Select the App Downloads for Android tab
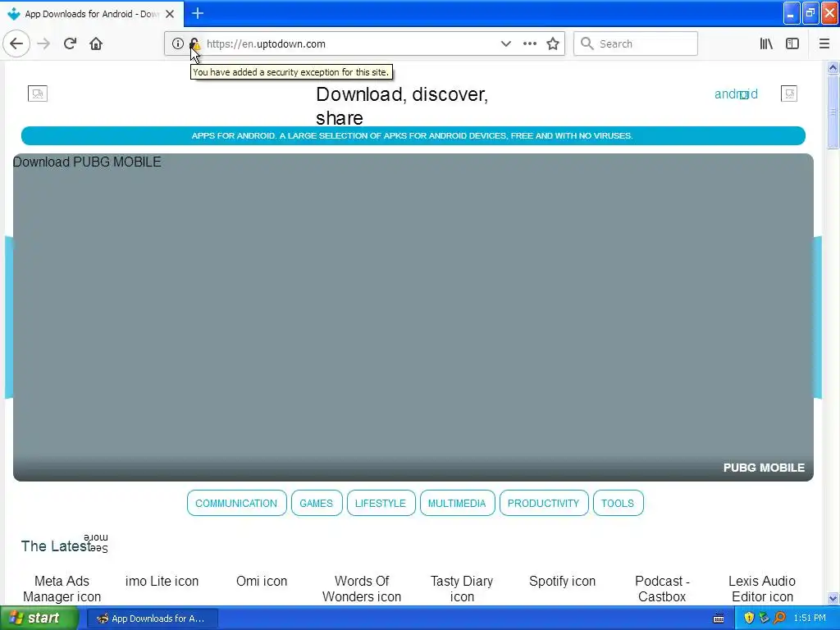 [x=92, y=14]
